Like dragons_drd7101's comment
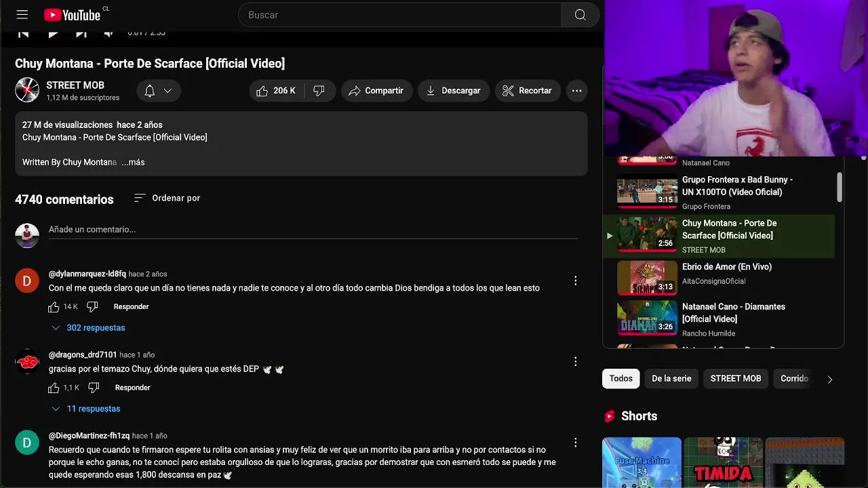Image resolution: width=868 pixels, height=488 pixels. [x=54, y=388]
